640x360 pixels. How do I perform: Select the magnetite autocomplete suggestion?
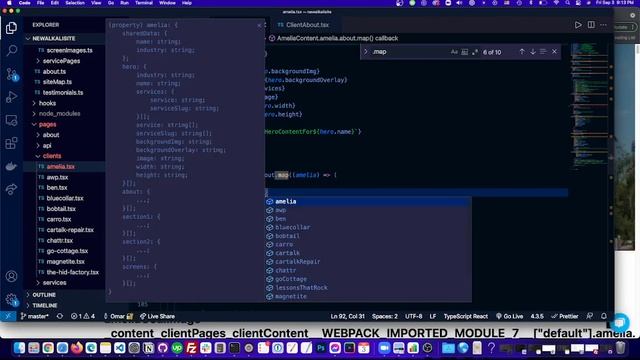pyautogui.click(x=368, y=296)
